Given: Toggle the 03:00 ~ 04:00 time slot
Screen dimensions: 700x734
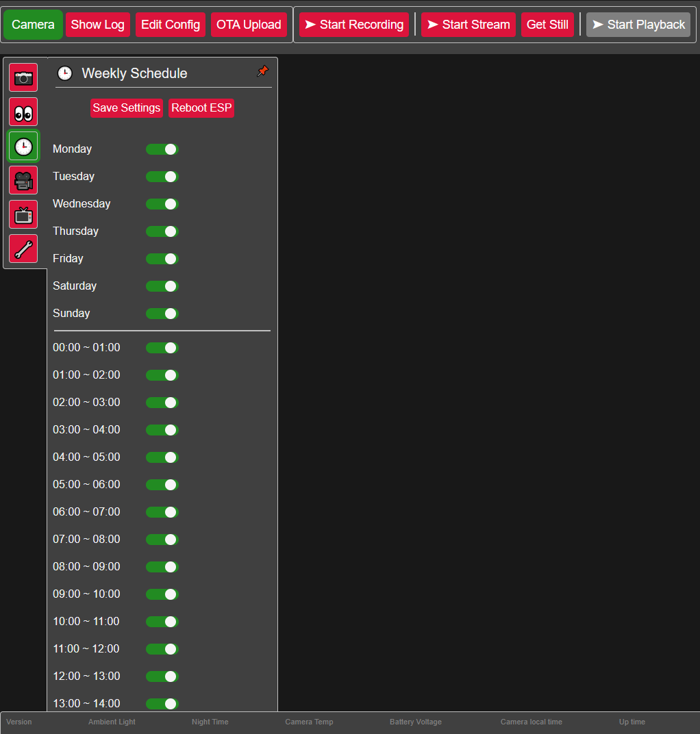Looking at the screenshot, I should pyautogui.click(x=162, y=430).
